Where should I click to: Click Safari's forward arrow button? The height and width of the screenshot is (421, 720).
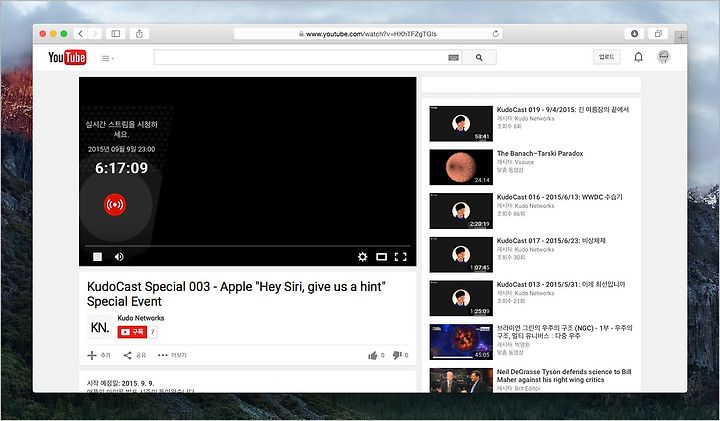(95, 34)
